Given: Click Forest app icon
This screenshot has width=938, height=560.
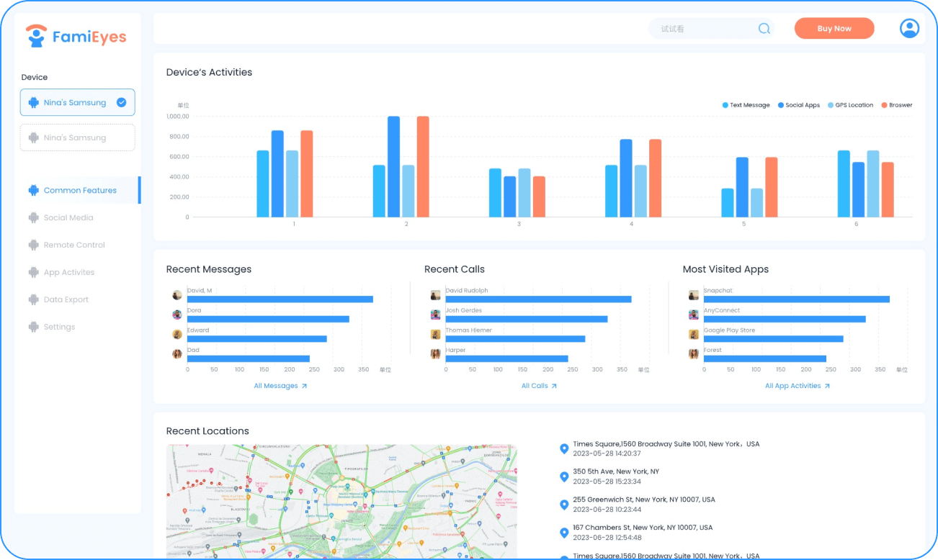Looking at the screenshot, I should click(x=694, y=353).
